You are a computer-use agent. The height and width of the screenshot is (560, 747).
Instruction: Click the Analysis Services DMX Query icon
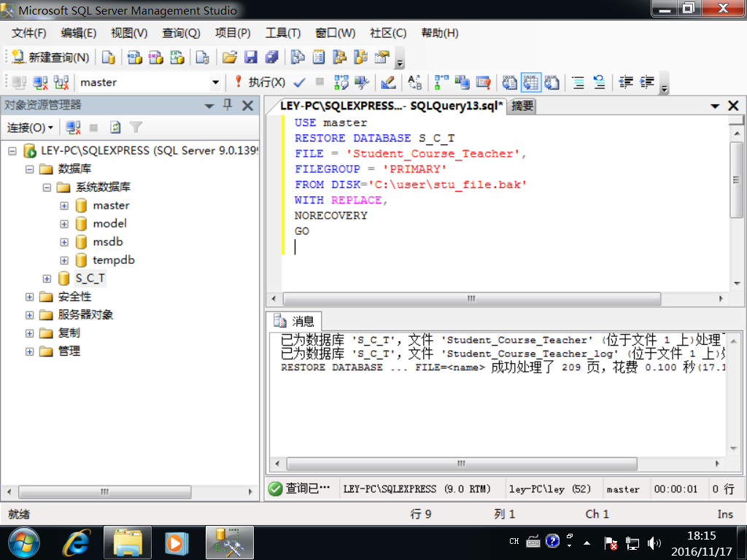coord(156,58)
